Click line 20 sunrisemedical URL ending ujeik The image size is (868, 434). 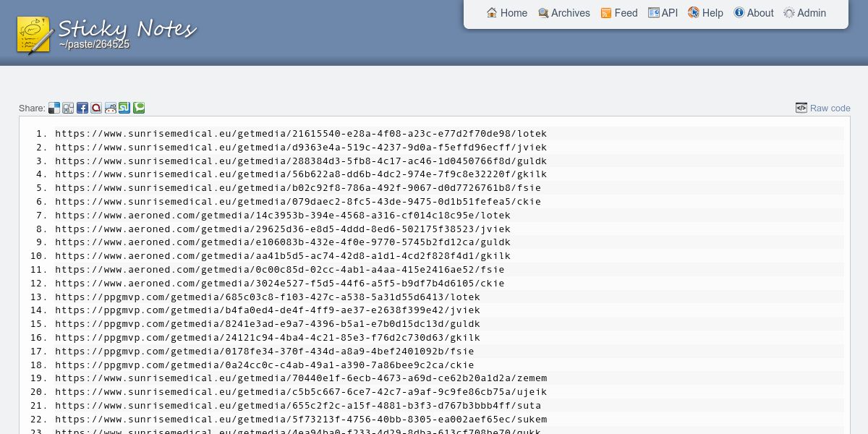(301, 392)
